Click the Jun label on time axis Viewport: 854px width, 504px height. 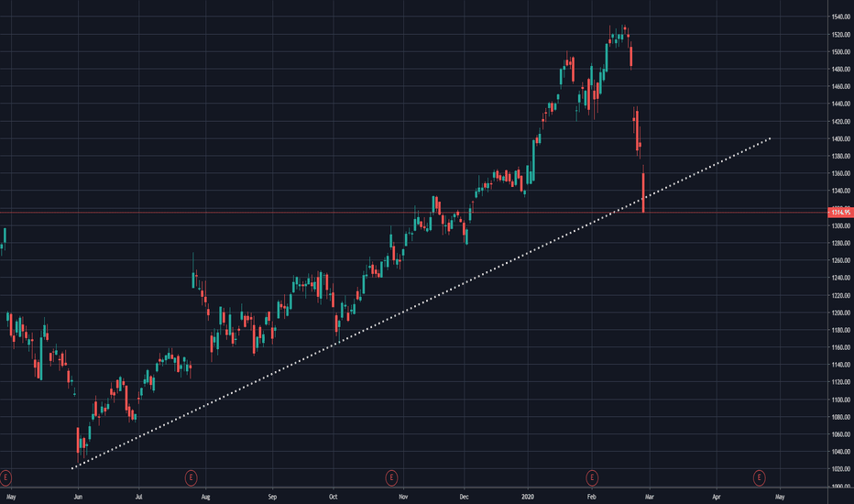click(x=78, y=497)
